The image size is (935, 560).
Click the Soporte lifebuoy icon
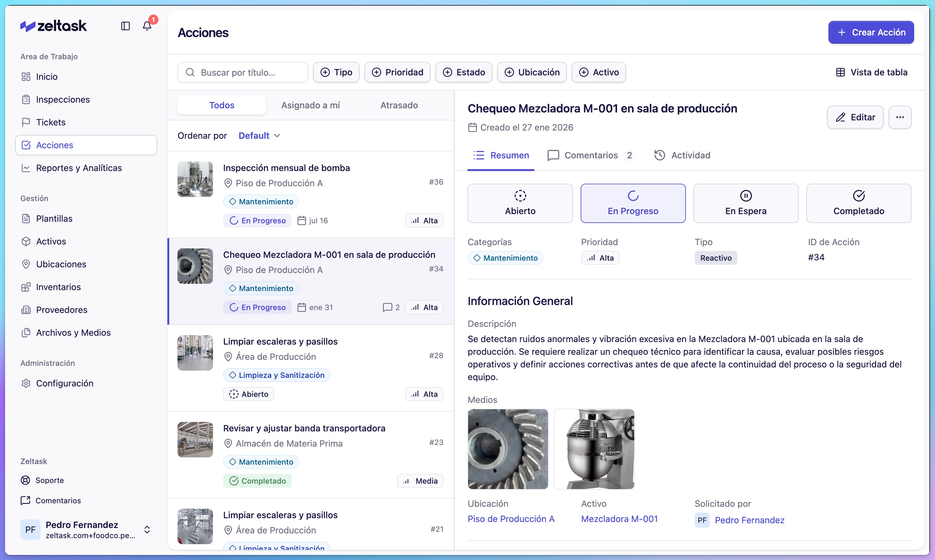[x=25, y=480]
